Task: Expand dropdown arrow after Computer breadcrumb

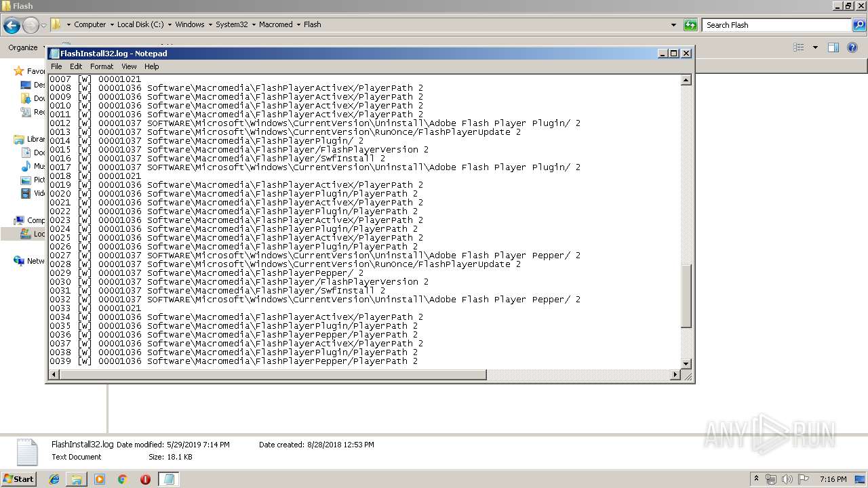Action: point(111,24)
